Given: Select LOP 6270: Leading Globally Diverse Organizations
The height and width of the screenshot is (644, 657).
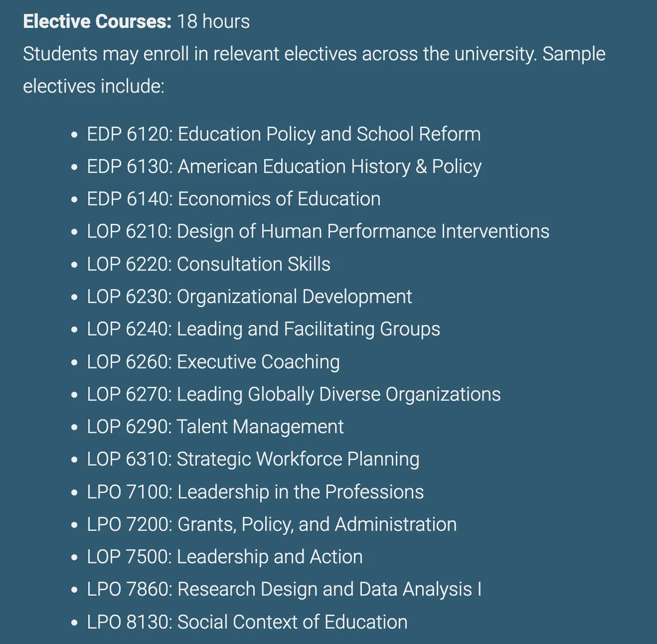Looking at the screenshot, I should pos(294,394).
